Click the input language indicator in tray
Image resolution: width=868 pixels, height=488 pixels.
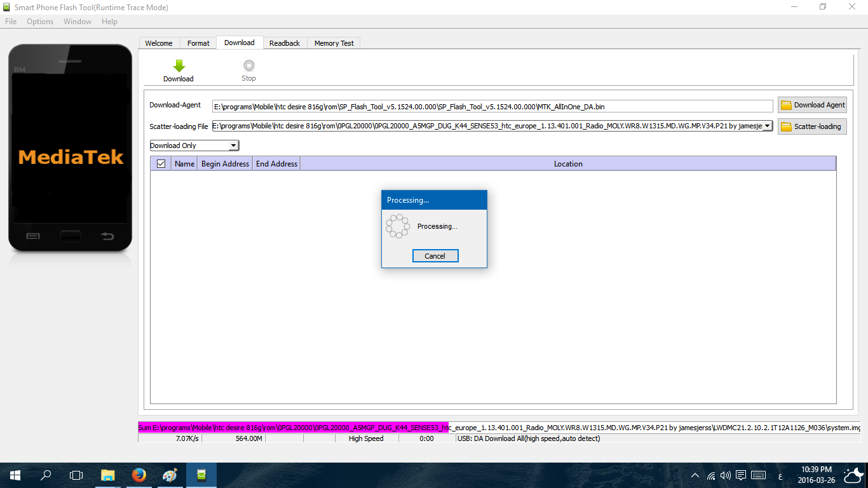780,475
